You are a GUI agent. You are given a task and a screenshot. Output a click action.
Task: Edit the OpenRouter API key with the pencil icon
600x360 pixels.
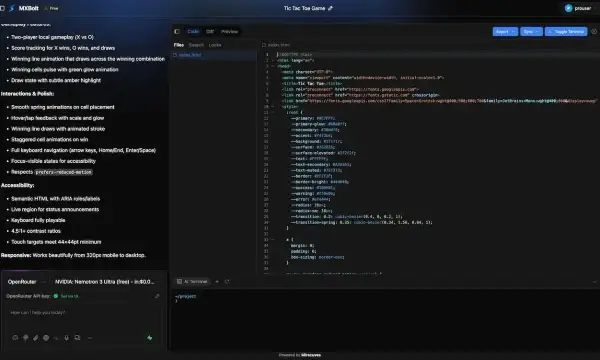(157, 296)
